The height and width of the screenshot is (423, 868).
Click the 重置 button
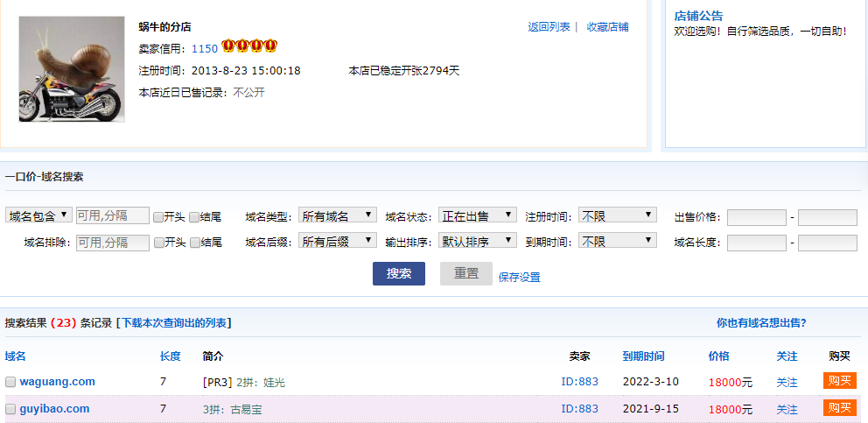point(466,274)
